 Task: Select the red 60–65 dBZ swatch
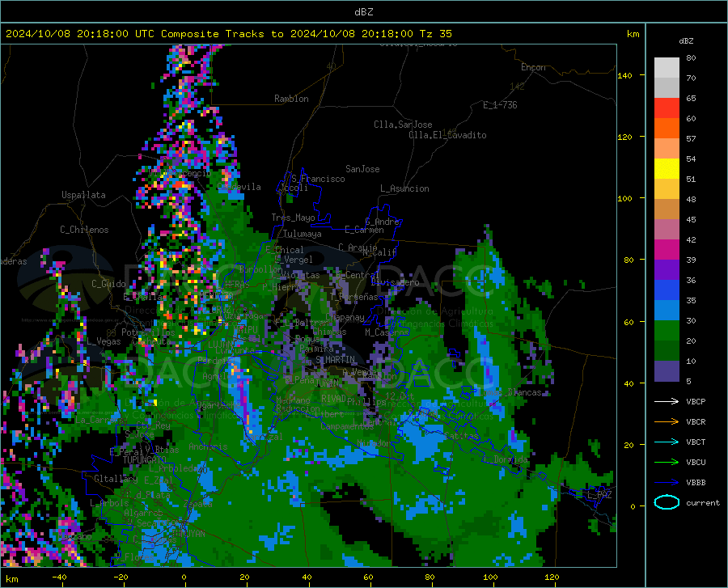pos(667,108)
